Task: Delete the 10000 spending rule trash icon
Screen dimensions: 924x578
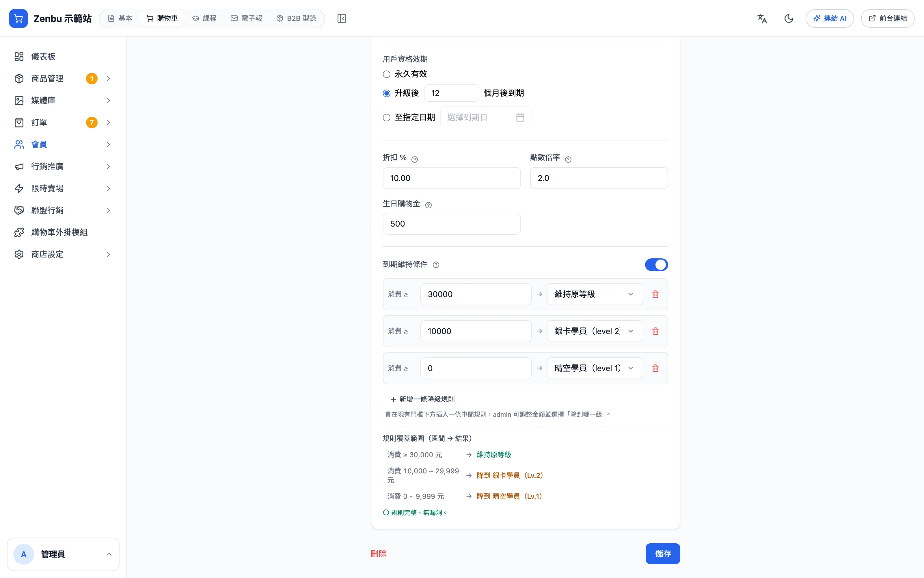Action: pyautogui.click(x=655, y=331)
